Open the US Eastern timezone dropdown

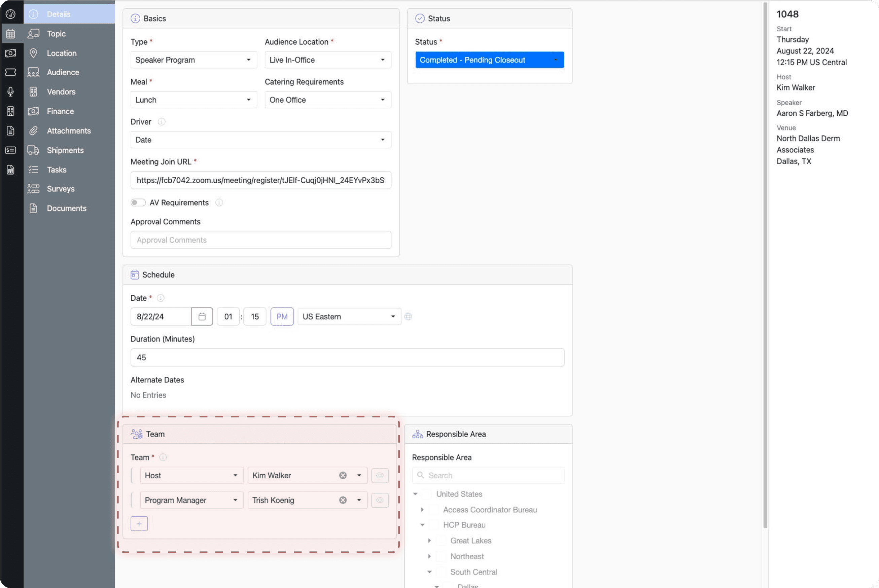(x=349, y=317)
